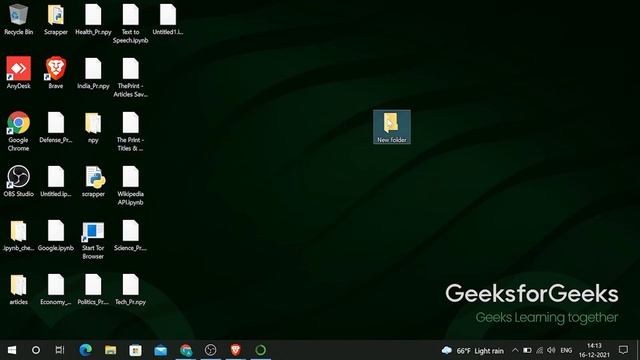The image size is (640, 360).
Task: Open the network tray icon
Action: [540, 350]
